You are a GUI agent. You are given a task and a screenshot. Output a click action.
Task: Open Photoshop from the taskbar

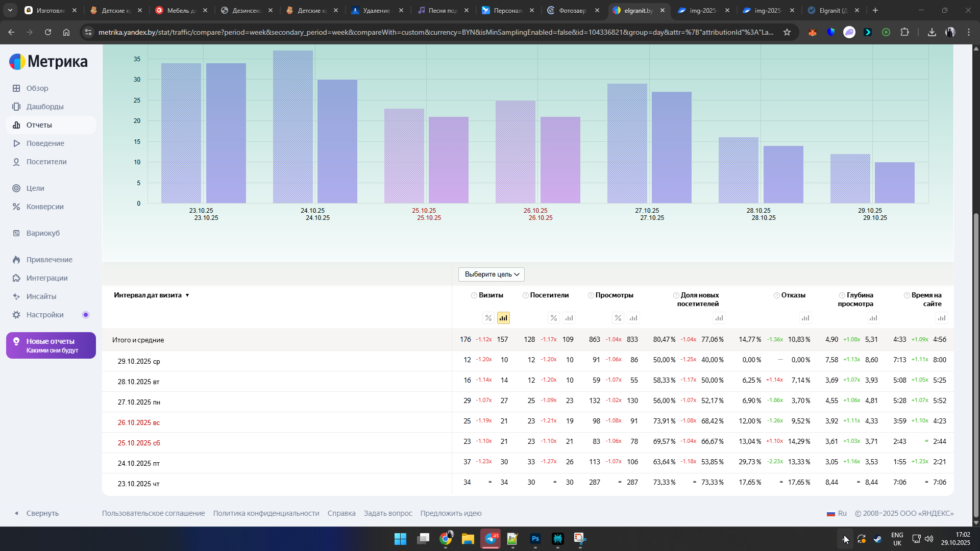(x=535, y=539)
